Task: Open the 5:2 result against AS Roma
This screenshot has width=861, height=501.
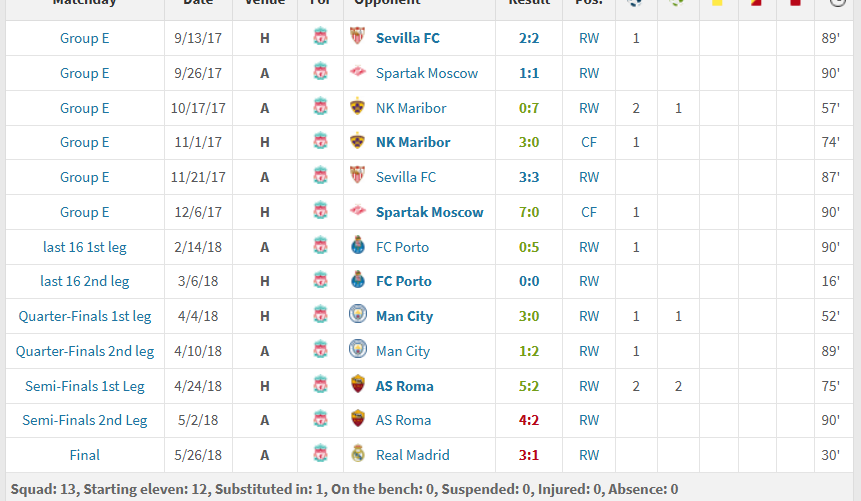Action: (529, 386)
